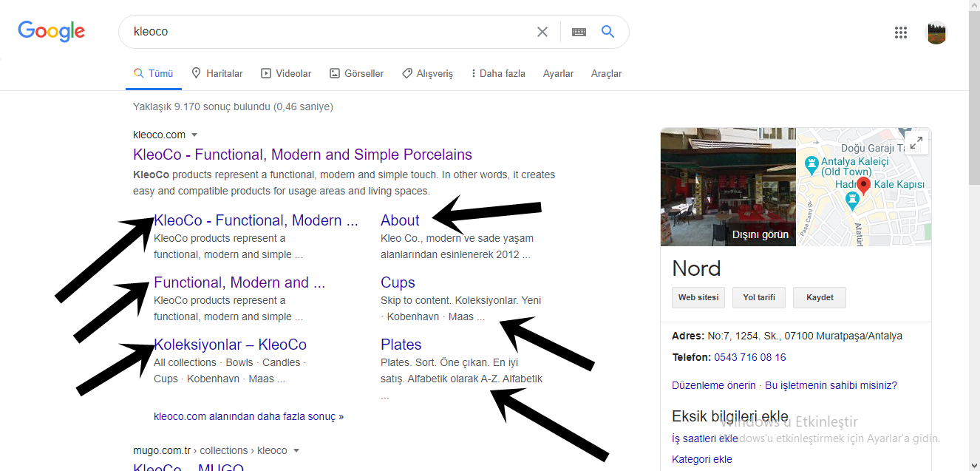980x471 pixels.
Task: Expand the mugo.com.tr result dropdown arrow
Action: (x=296, y=451)
